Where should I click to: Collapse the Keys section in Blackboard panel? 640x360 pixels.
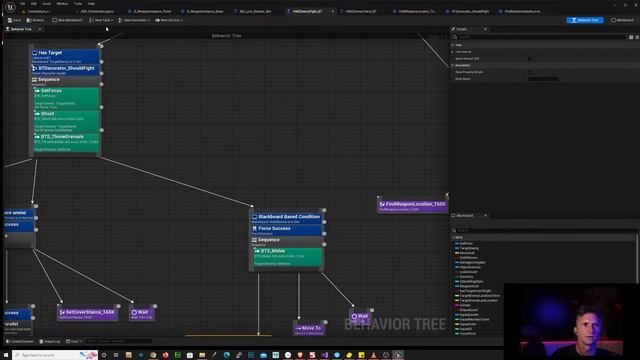click(x=454, y=237)
